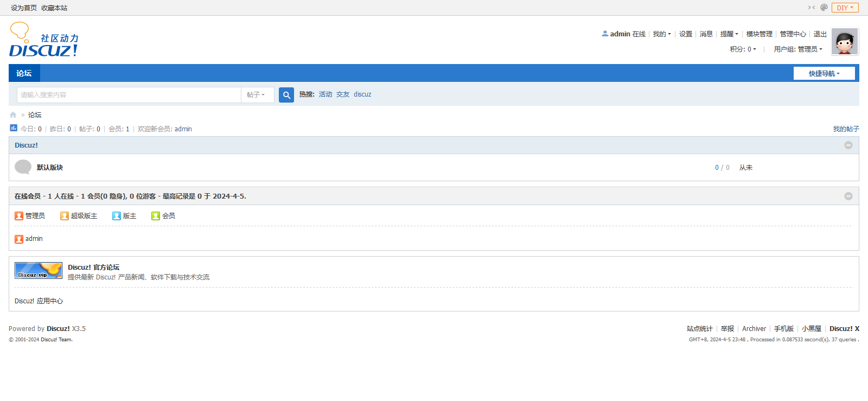Image resolution: width=868 pixels, height=401 pixels.
Task: Click new member admin link in stats
Action: pos(183,129)
